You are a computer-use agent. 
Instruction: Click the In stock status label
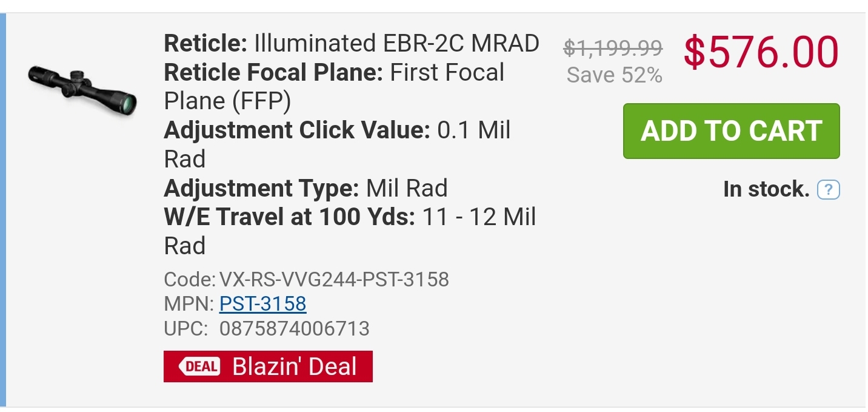tap(766, 190)
